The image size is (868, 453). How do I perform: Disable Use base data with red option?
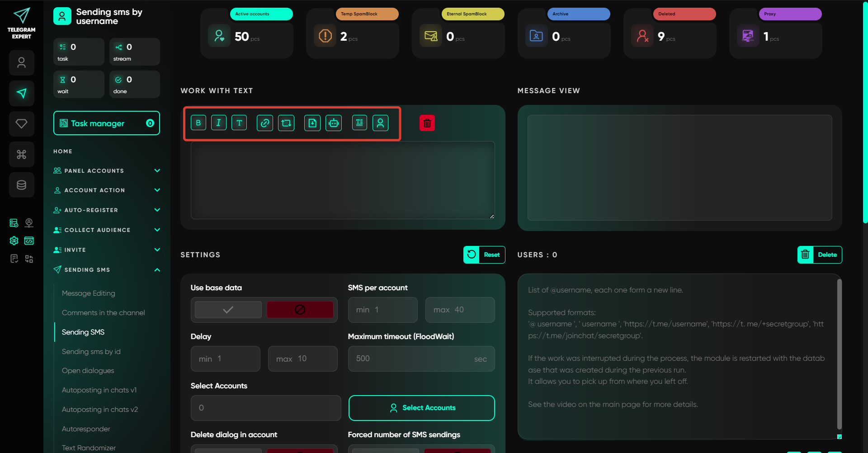click(300, 310)
